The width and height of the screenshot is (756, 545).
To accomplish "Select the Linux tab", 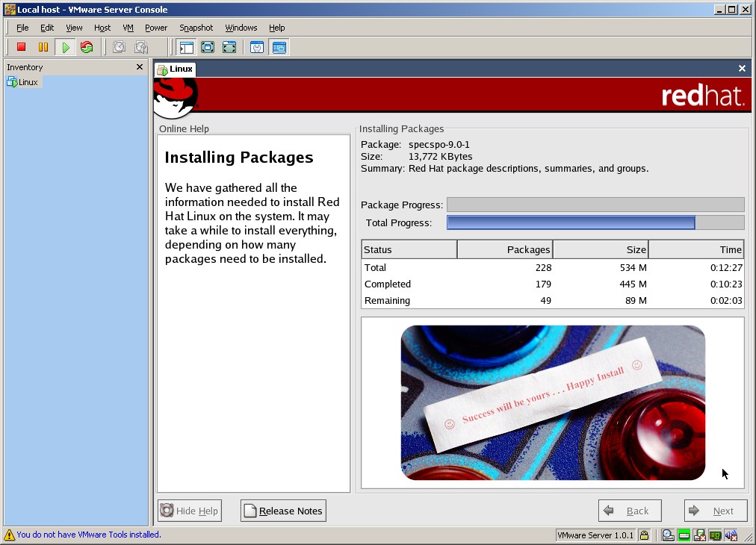I will tap(176, 69).
